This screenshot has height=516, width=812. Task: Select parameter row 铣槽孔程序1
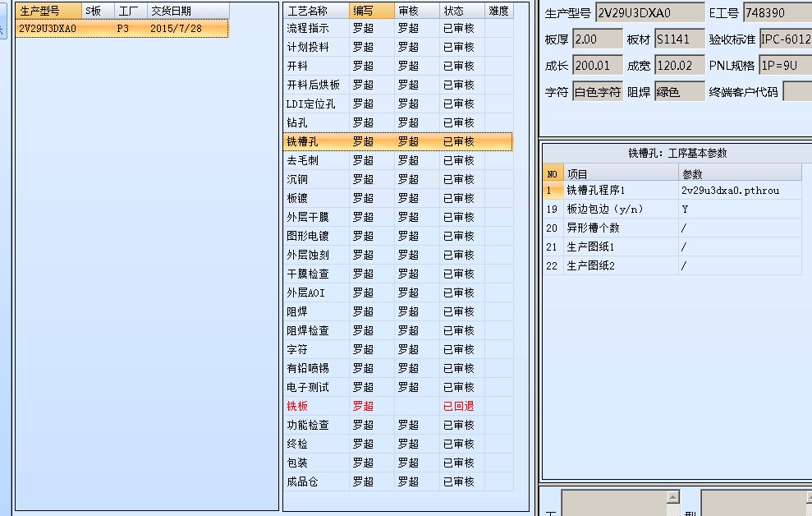pyautogui.click(x=672, y=191)
